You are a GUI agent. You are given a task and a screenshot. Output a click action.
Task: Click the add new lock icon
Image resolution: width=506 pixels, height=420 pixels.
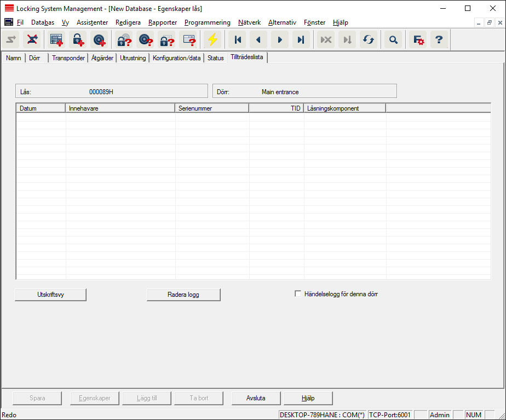pyautogui.click(x=77, y=40)
